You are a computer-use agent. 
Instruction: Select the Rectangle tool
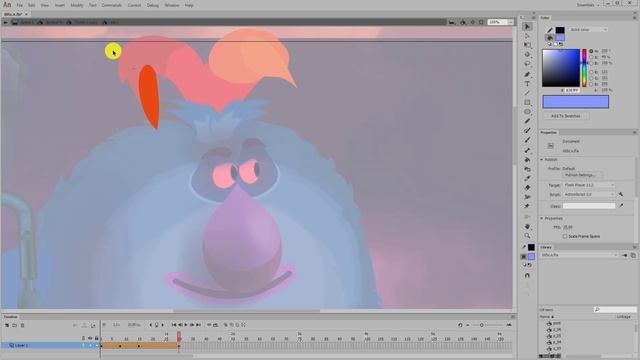(x=527, y=102)
